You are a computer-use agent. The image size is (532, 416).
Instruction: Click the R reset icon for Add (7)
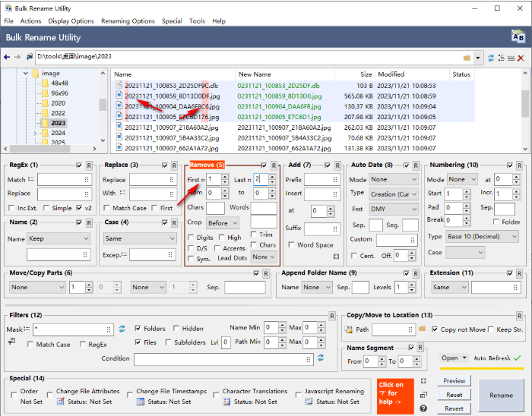[x=337, y=165]
